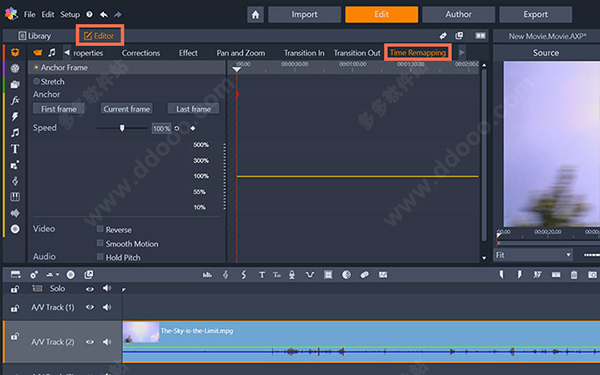This screenshot has width=600, height=375.
Task: Open the Library tab
Action: pos(35,36)
